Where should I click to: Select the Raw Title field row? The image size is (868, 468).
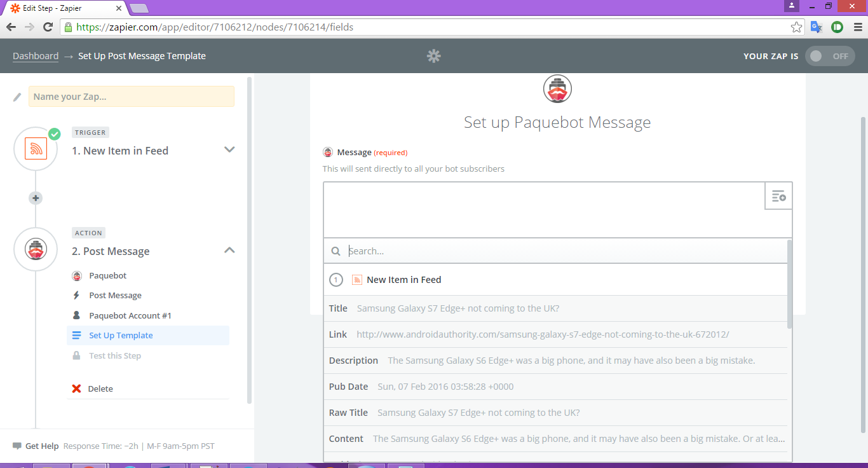click(x=555, y=413)
